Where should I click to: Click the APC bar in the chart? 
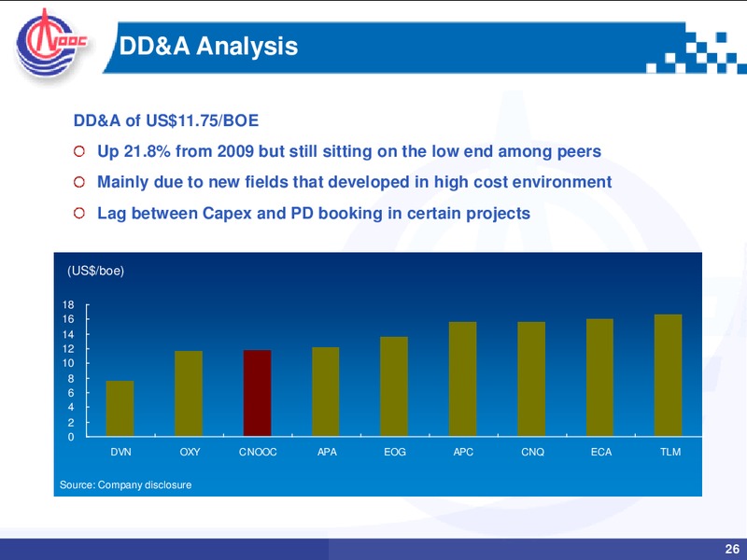[462, 379]
